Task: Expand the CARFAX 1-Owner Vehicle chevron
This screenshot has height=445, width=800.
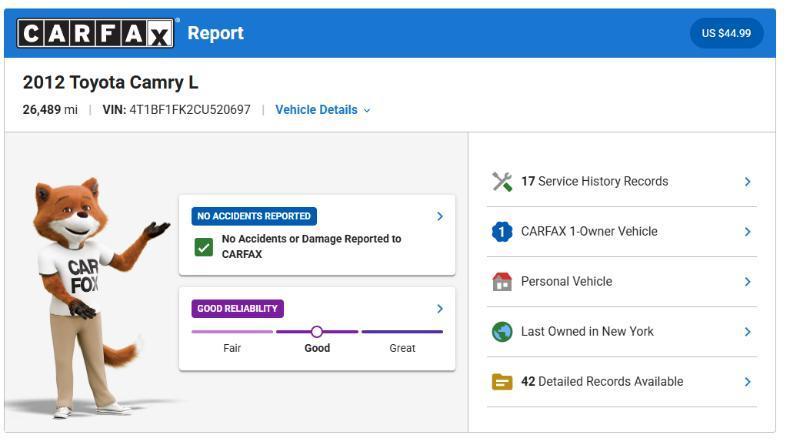Action: [x=747, y=232]
